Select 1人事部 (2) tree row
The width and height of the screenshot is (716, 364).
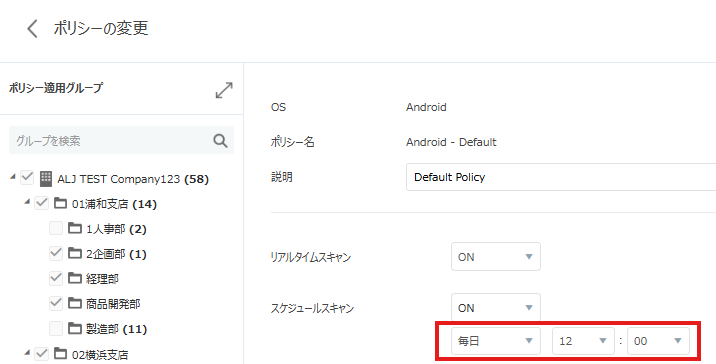pyautogui.click(x=116, y=229)
